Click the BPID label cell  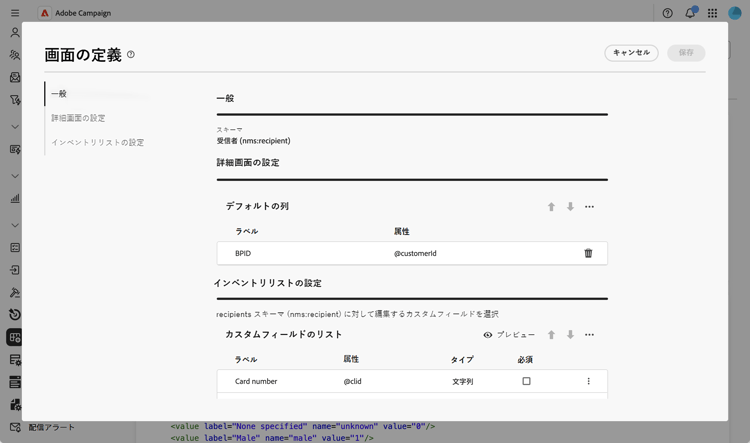243,253
